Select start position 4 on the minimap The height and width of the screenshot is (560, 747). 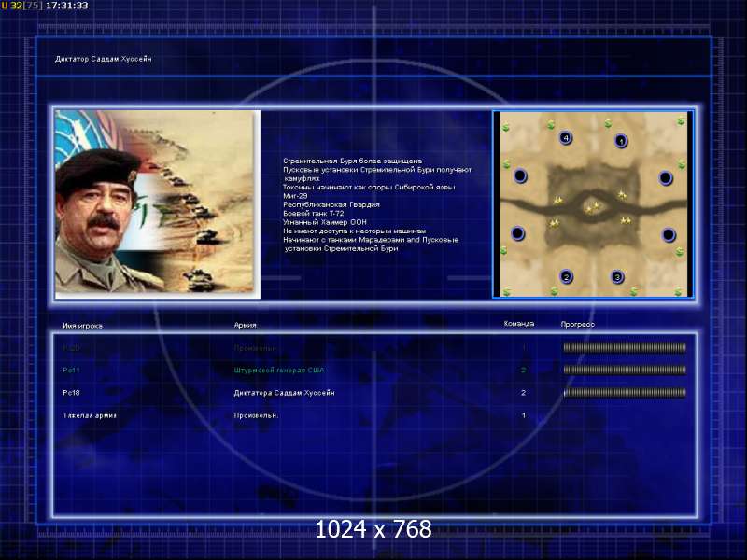pos(566,137)
